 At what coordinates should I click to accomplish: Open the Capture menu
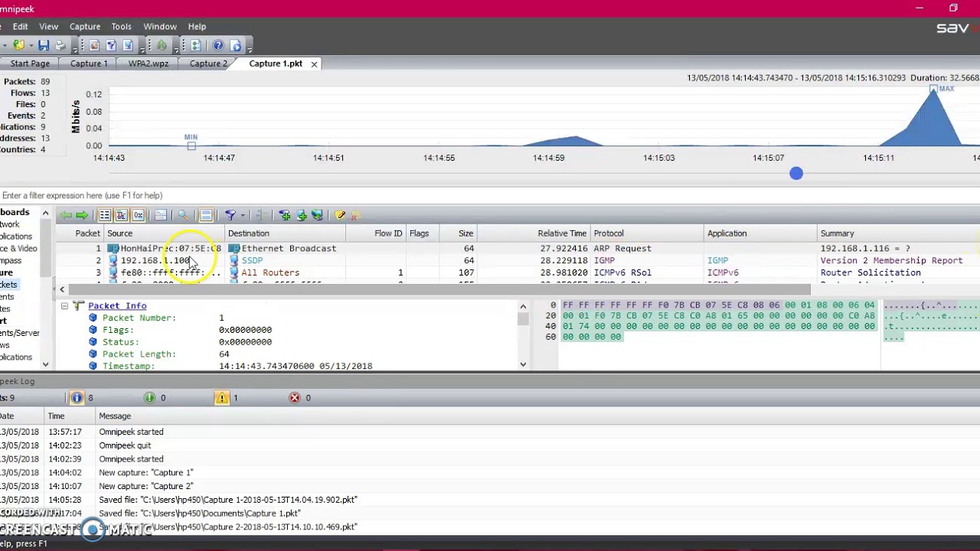coord(85,27)
